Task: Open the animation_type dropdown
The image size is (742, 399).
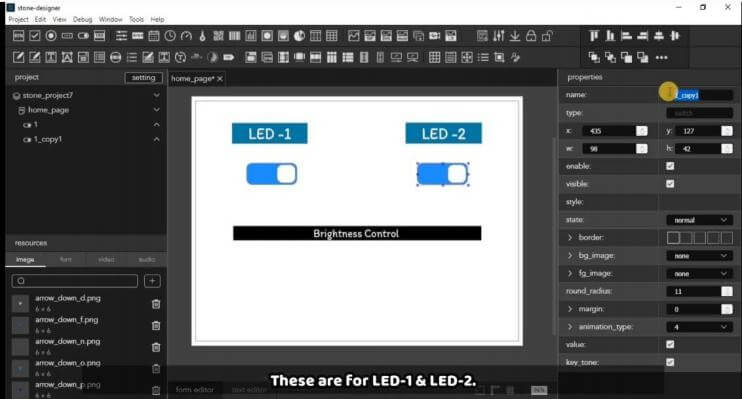Action: click(698, 327)
